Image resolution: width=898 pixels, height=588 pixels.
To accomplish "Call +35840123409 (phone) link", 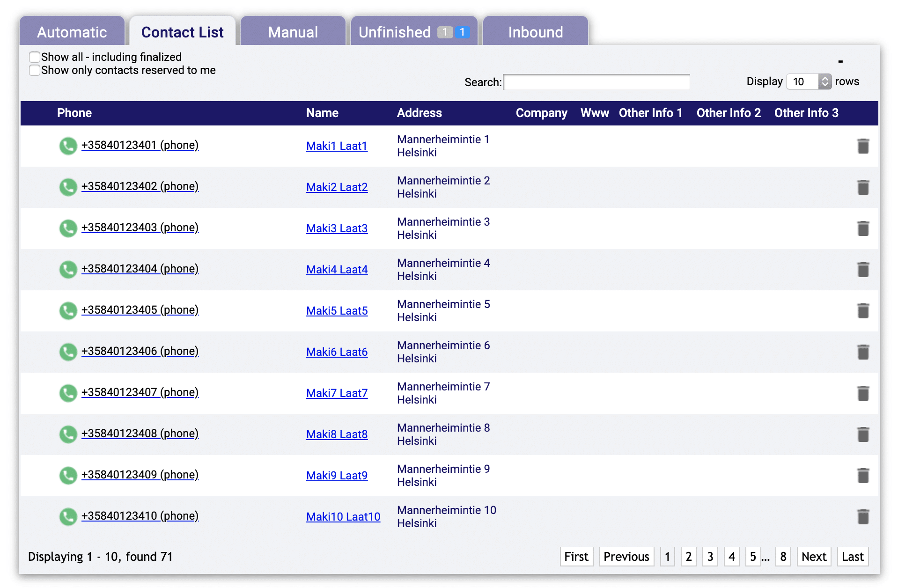I will [140, 475].
